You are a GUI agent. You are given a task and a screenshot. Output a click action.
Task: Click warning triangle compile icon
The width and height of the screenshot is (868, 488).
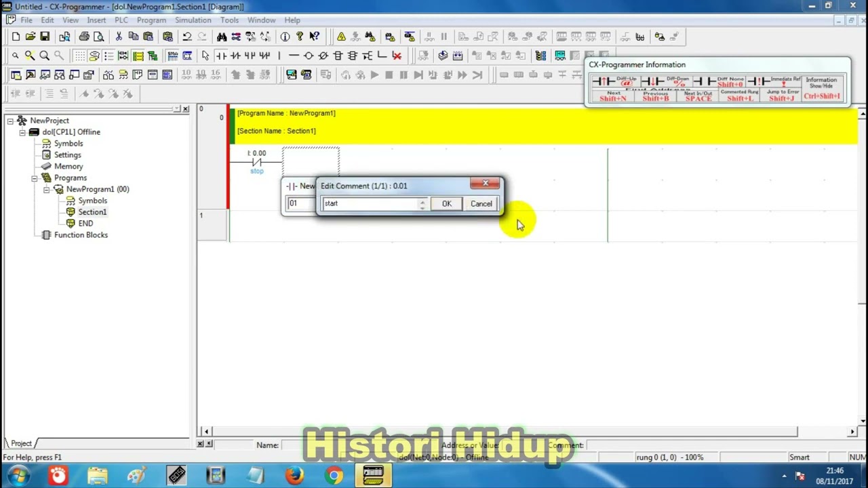click(x=341, y=37)
